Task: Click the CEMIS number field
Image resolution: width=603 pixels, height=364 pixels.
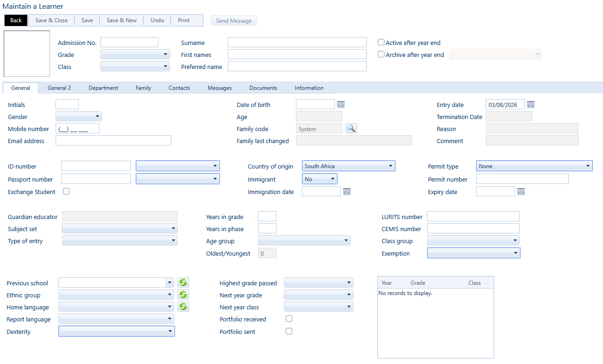Action: (x=473, y=228)
